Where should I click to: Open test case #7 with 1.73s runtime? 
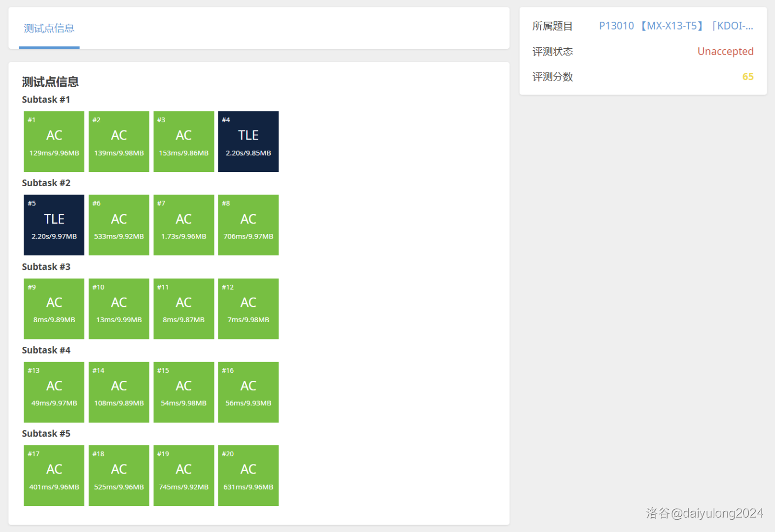pos(183,225)
